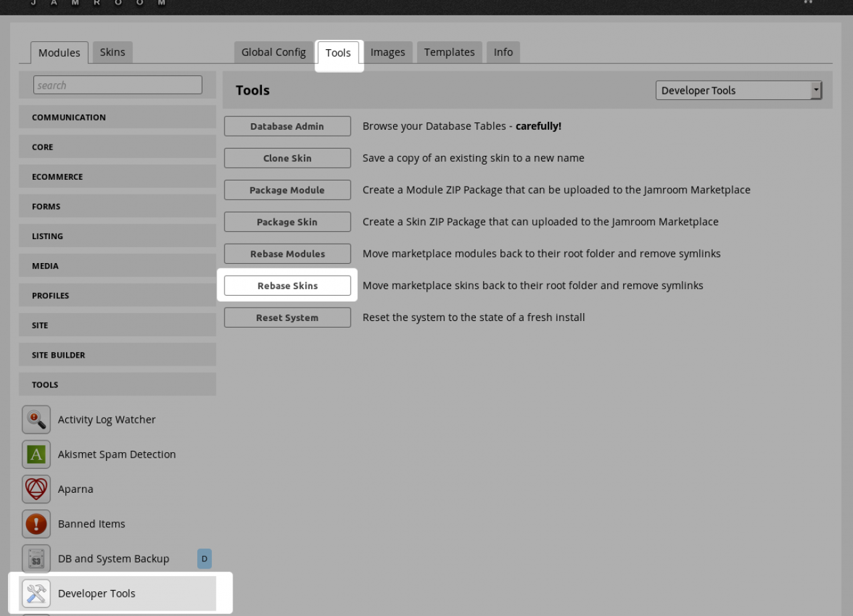The height and width of the screenshot is (616, 853).
Task: Click the Database Admin button
Action: click(287, 127)
